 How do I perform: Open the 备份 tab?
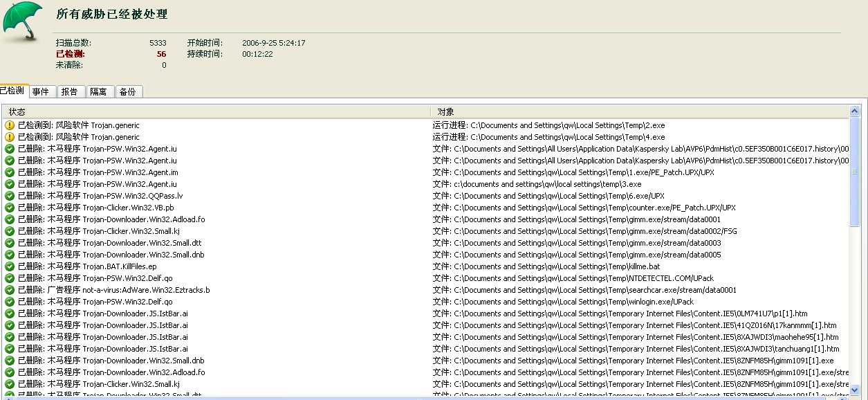click(x=128, y=91)
